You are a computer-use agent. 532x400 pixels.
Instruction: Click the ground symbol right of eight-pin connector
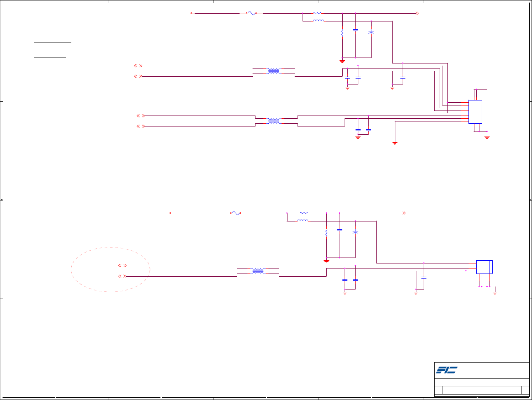[x=487, y=137]
